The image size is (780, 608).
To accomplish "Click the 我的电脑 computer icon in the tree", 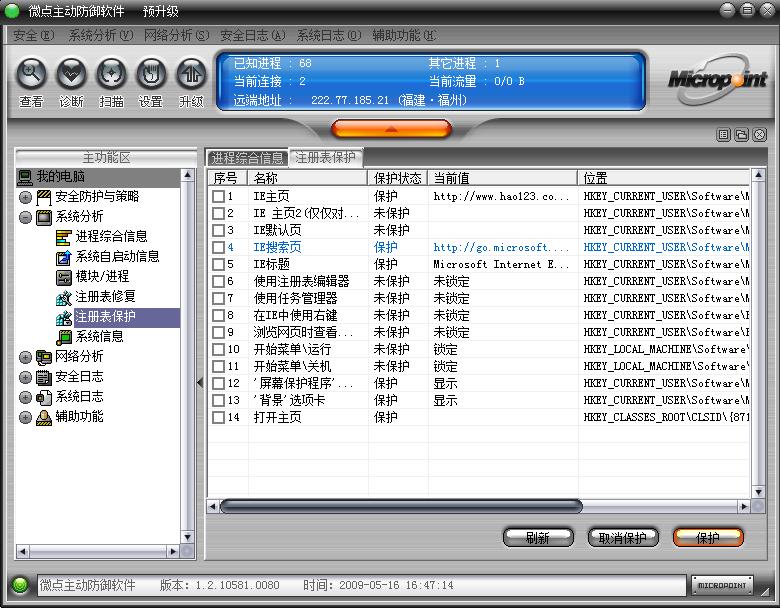I will click(25, 176).
